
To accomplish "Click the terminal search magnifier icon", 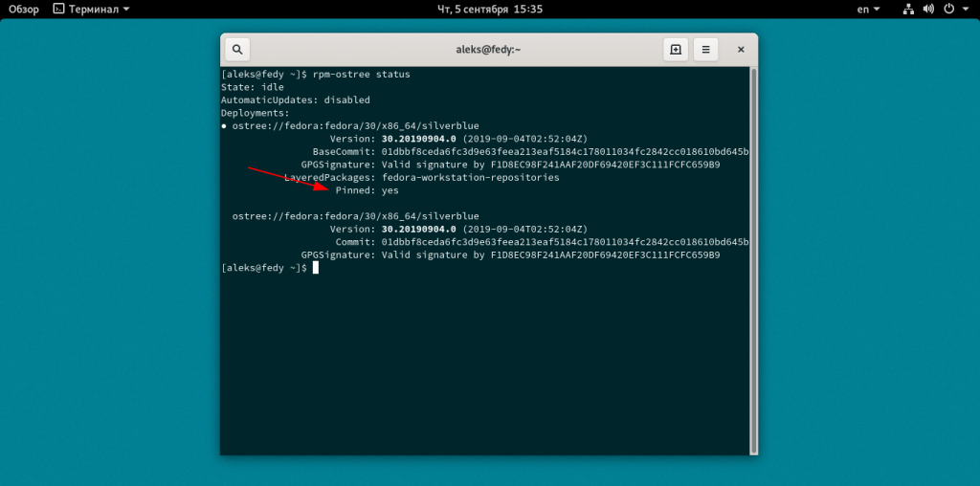I will 237,50.
